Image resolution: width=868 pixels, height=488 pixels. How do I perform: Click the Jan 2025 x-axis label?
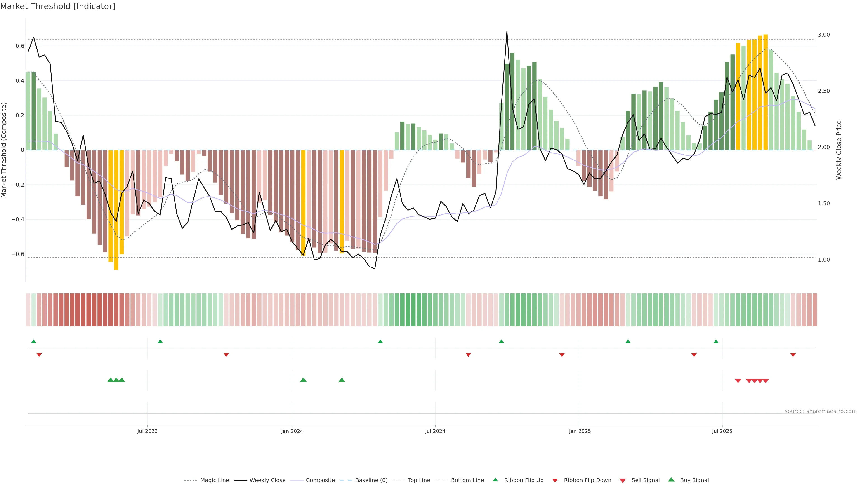click(580, 431)
